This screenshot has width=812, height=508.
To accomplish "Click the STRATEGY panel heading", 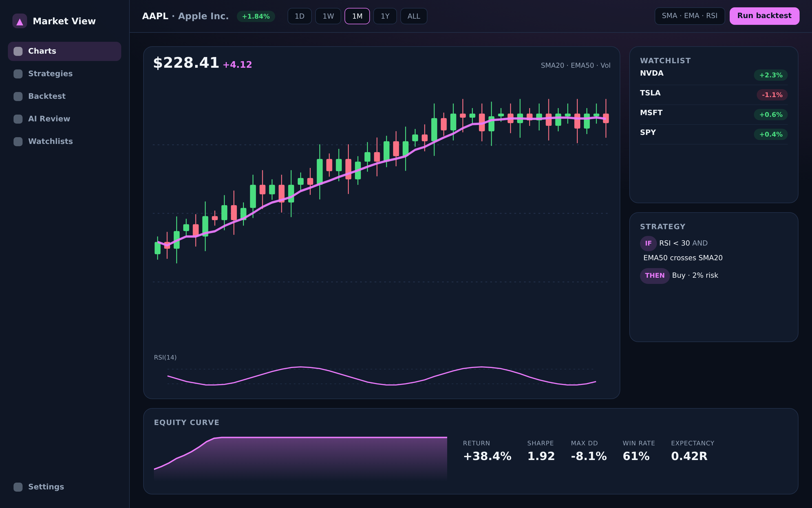I will 663,227.
